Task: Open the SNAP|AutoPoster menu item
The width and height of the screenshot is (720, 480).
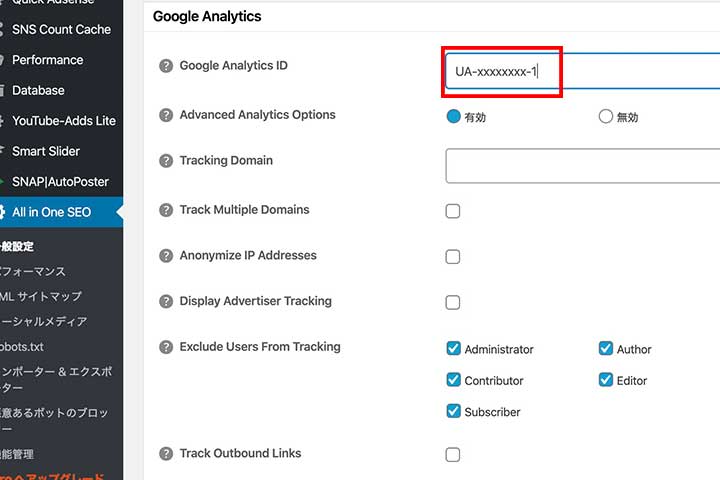Action: coord(60,182)
